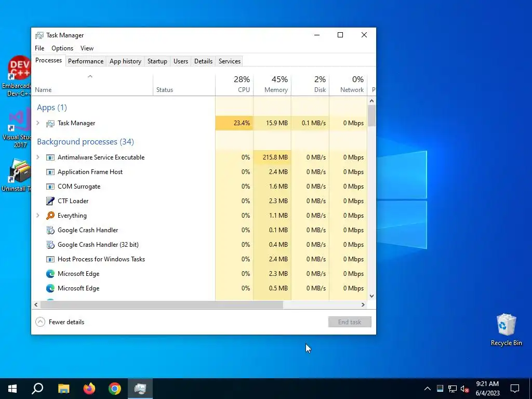Viewport: 532px width, 399px height.
Task: Sort by the Status column header
Action: (184, 85)
